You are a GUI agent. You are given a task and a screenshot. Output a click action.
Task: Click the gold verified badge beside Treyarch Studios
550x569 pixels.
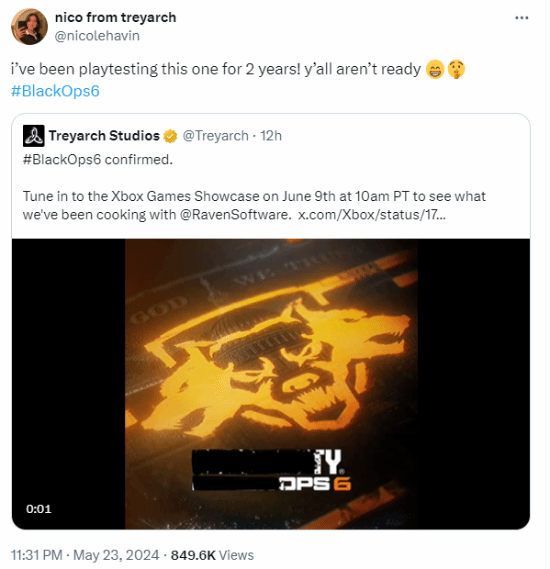(170, 136)
